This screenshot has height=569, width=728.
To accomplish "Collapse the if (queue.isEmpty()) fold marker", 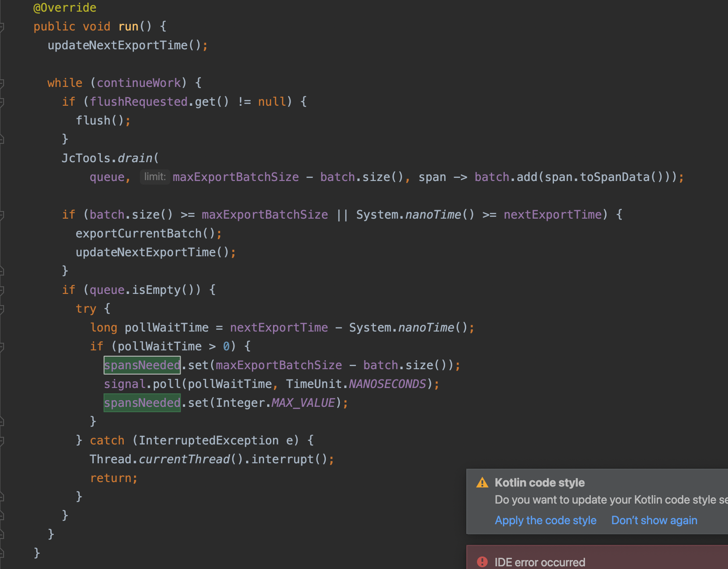I will click(x=2, y=290).
